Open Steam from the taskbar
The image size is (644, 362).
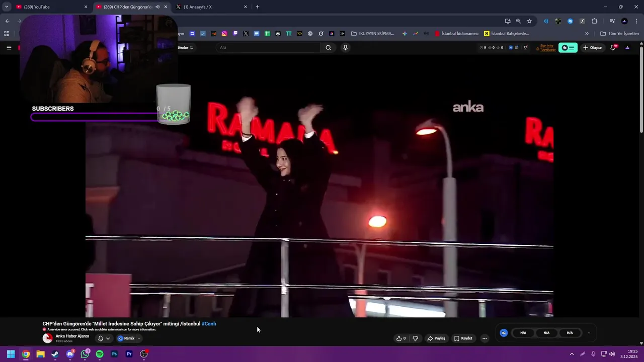point(55,354)
